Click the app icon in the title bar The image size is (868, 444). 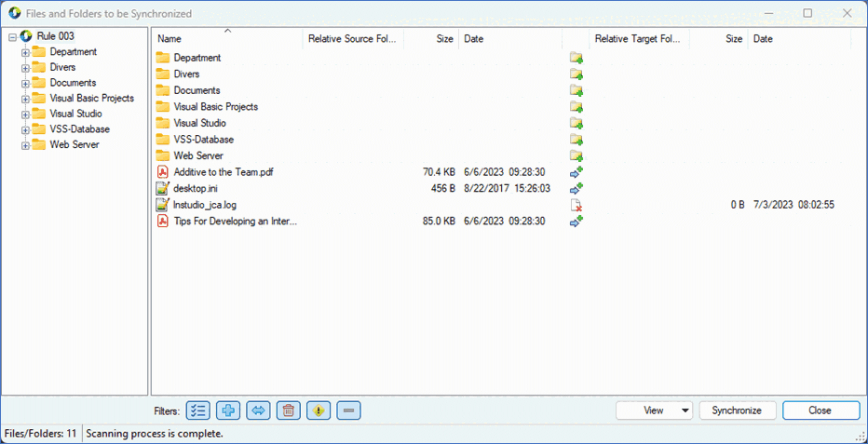(15, 13)
